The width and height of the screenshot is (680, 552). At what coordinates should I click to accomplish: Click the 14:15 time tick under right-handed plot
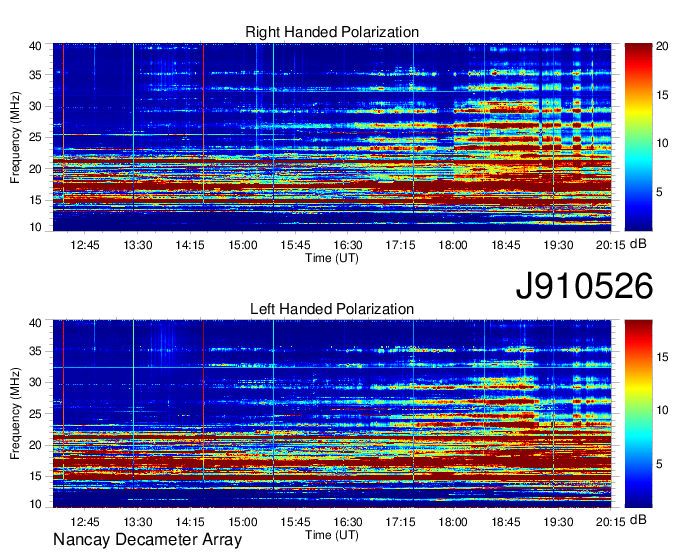coord(190,245)
